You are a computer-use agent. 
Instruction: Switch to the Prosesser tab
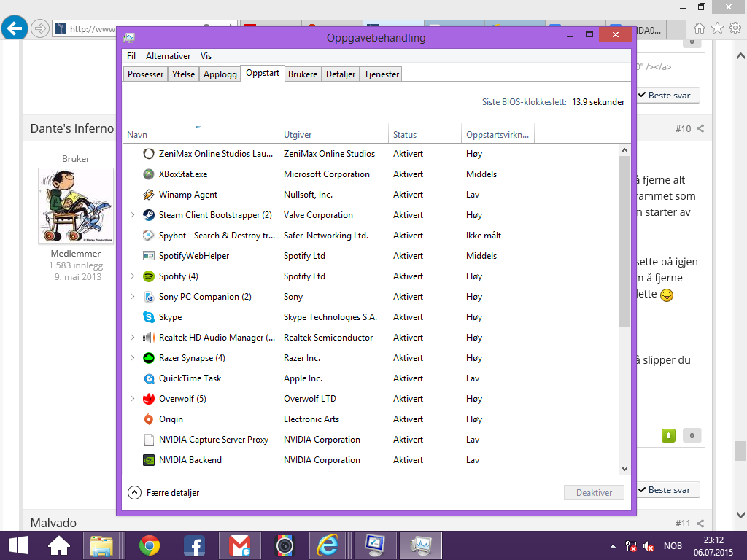coord(145,74)
